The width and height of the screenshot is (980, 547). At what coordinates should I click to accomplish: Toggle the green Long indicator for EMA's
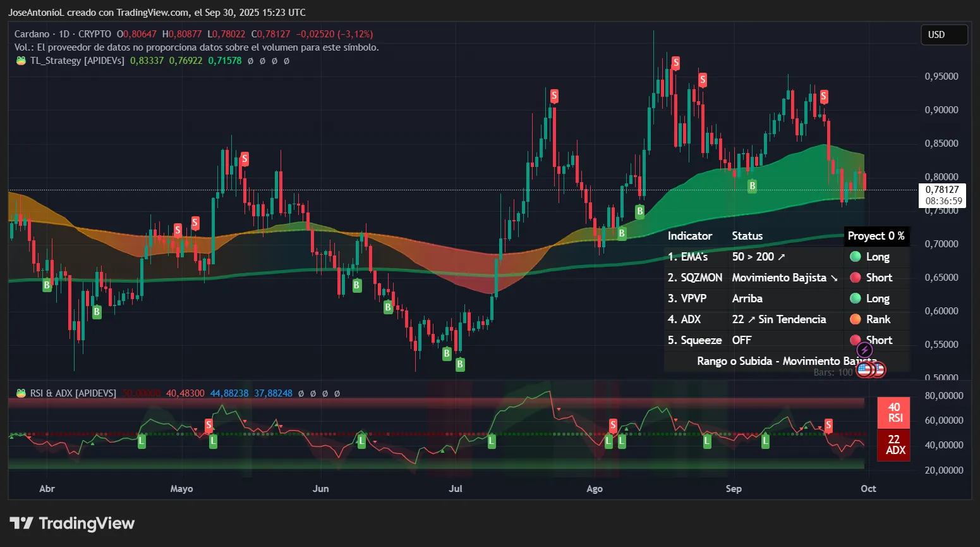pos(855,257)
